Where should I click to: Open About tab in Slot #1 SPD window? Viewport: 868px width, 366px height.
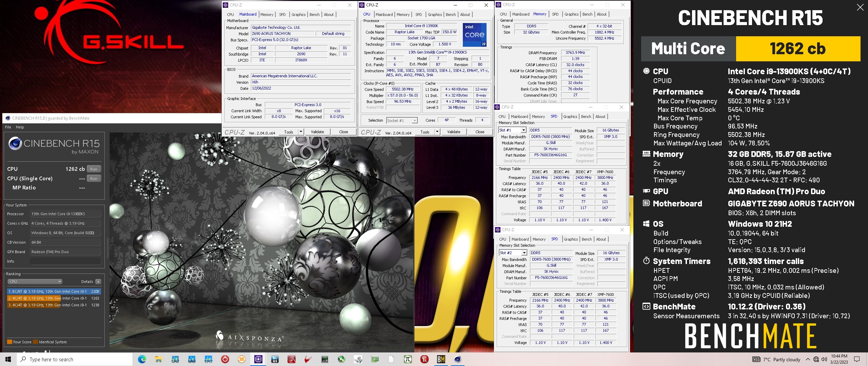point(600,117)
